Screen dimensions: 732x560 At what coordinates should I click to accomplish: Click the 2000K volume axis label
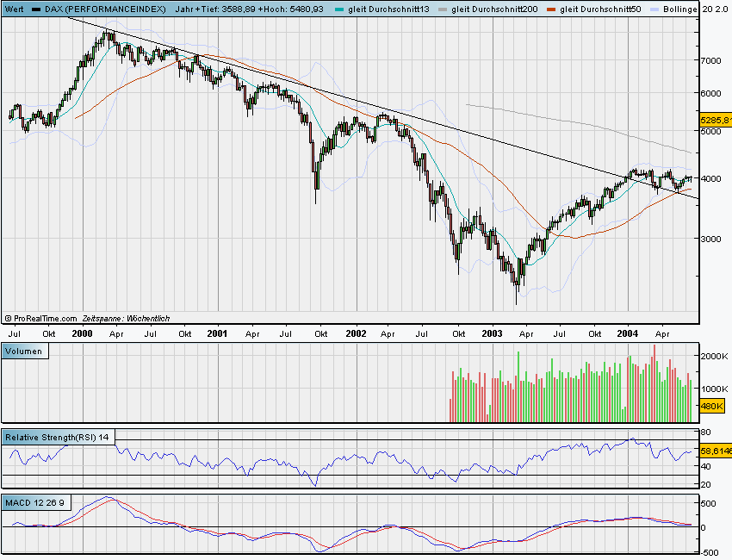coord(714,357)
